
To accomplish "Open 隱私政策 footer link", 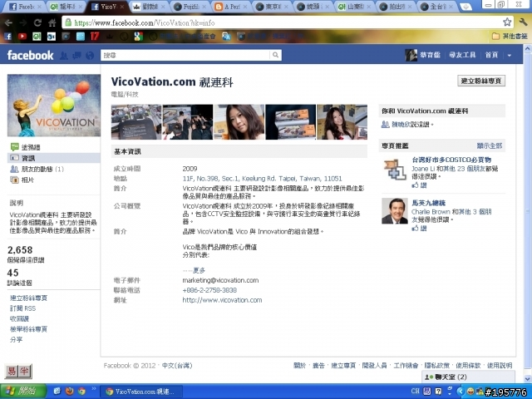I will point(437,366).
